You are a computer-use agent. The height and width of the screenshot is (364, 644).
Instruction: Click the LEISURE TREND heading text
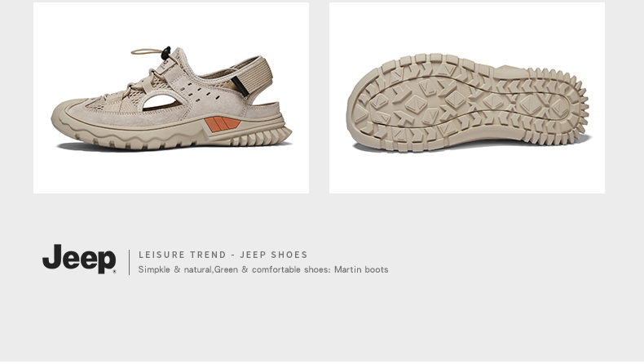[183, 255]
